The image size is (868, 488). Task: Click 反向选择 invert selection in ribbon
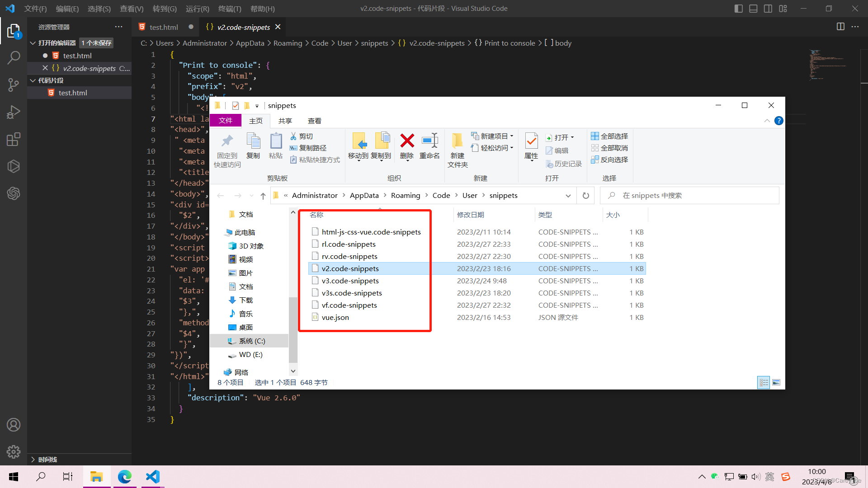pos(609,160)
